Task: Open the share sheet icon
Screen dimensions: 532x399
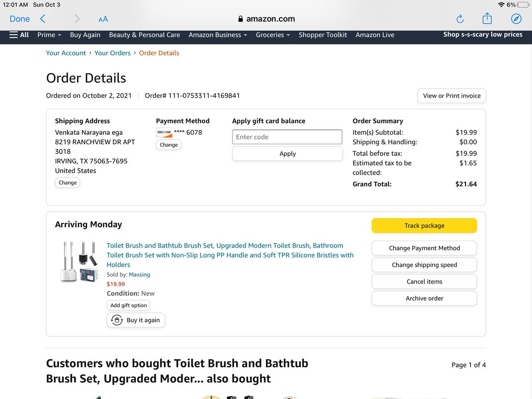Action: [x=487, y=19]
